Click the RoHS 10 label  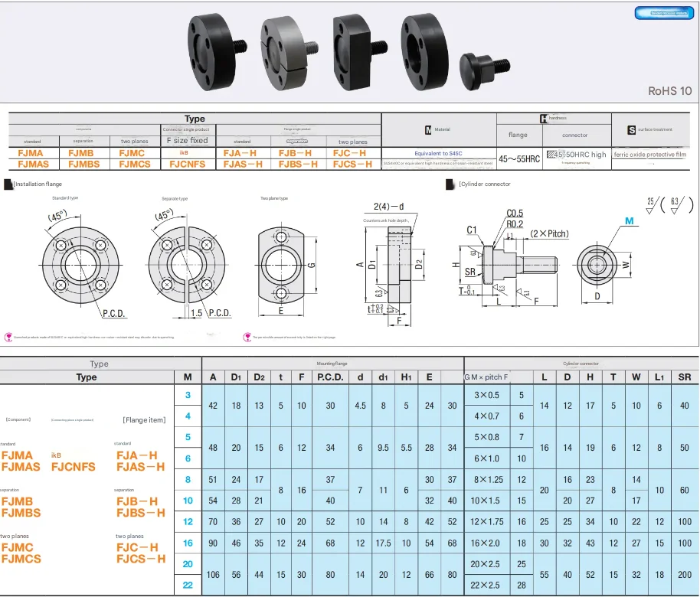click(x=669, y=90)
